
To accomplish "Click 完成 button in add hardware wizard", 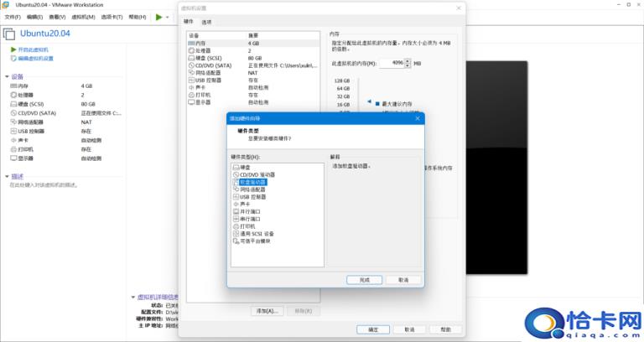I will (364, 280).
